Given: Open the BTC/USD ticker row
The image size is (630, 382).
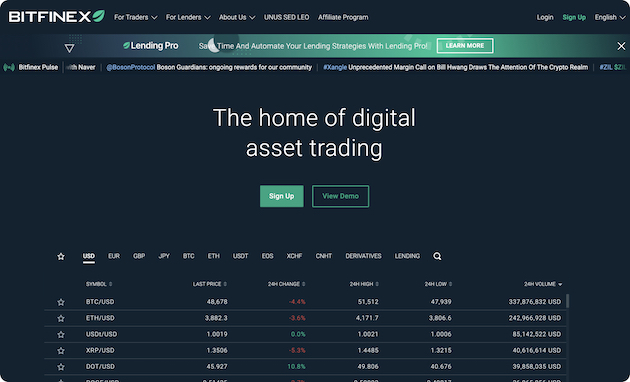Looking at the screenshot, I should (x=305, y=302).
